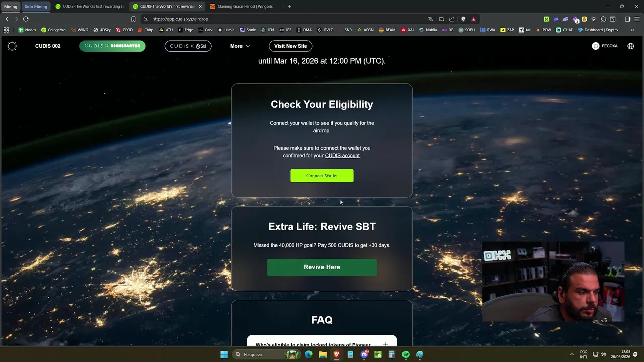The image size is (644, 362).
Task: Open the Calculator taskbar icon
Action: (391, 354)
